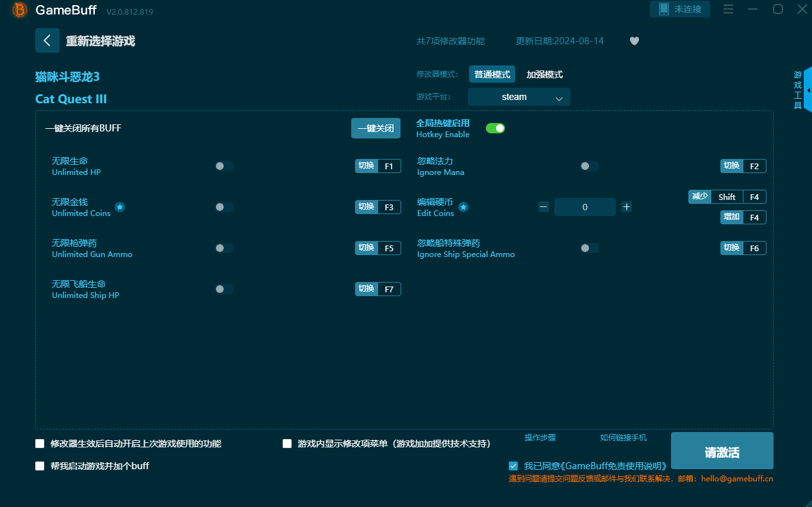Click 一键关闭 close all buffs button
The width and height of the screenshot is (812, 507).
tap(376, 128)
